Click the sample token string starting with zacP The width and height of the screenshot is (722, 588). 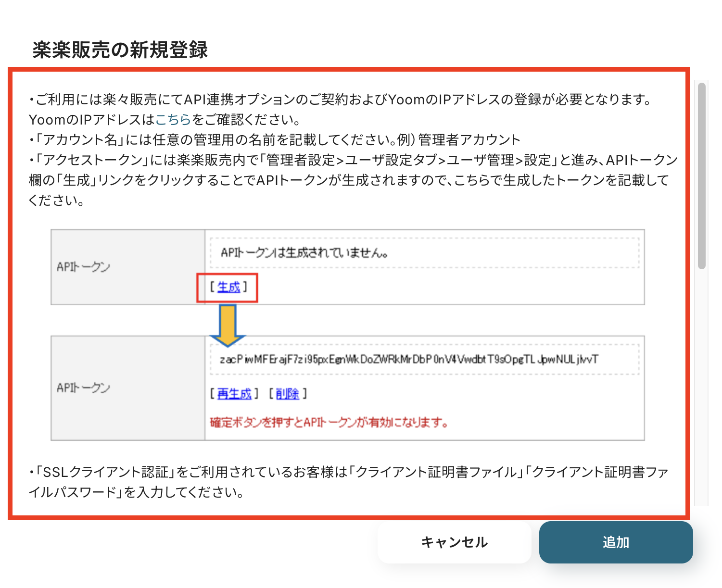(409, 359)
